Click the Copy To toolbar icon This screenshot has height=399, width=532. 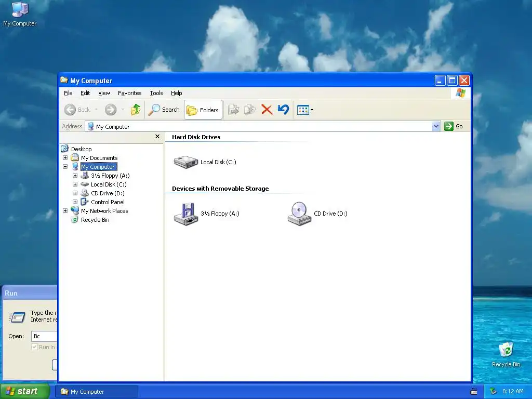[250, 110]
